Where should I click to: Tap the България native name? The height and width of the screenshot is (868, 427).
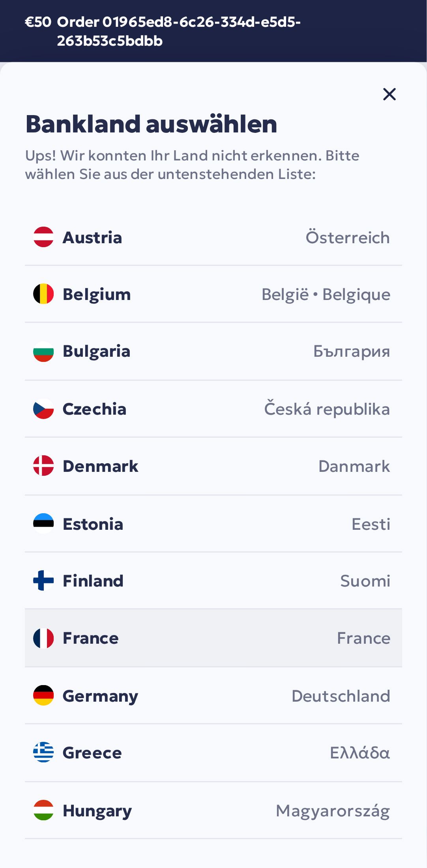pyautogui.click(x=352, y=351)
